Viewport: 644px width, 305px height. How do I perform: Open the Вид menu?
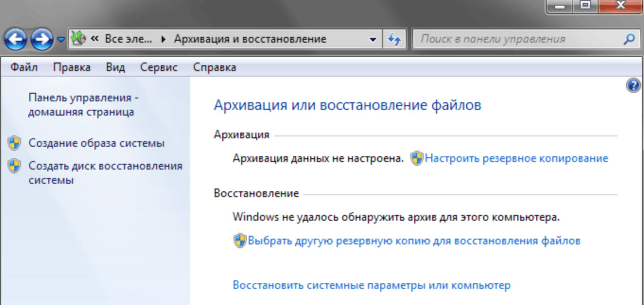[115, 67]
